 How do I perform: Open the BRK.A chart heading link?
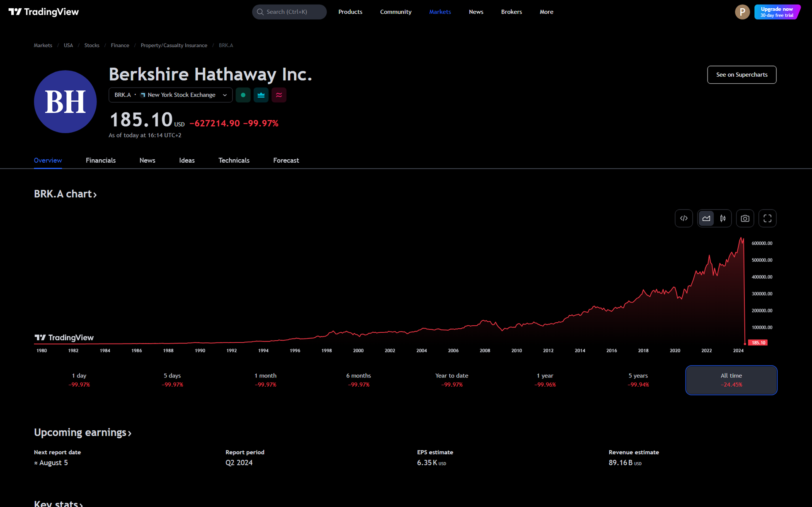tap(65, 194)
